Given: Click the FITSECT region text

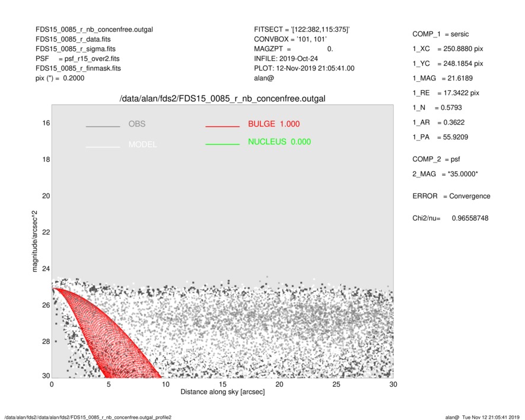Looking at the screenshot, I should coord(301,30).
